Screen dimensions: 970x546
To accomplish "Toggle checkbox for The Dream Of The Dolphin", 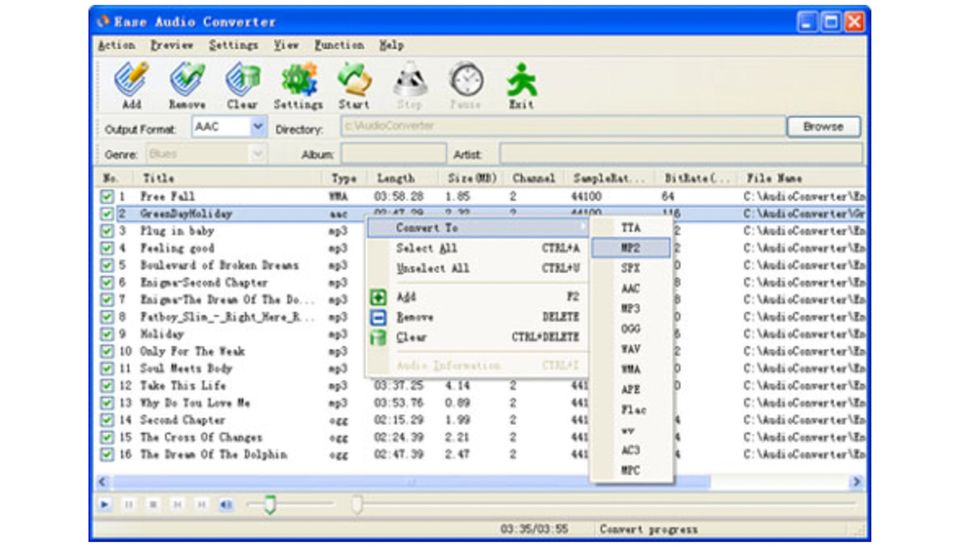I will click(x=107, y=454).
